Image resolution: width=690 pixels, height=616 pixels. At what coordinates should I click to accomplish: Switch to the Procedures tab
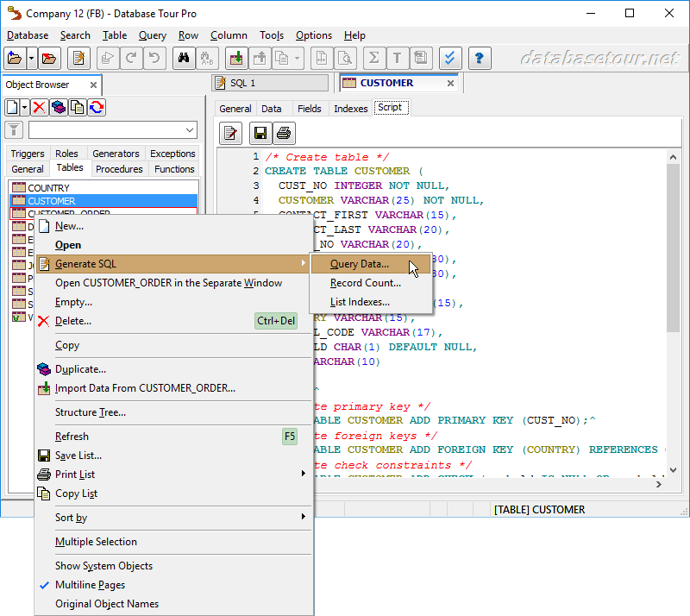click(119, 169)
